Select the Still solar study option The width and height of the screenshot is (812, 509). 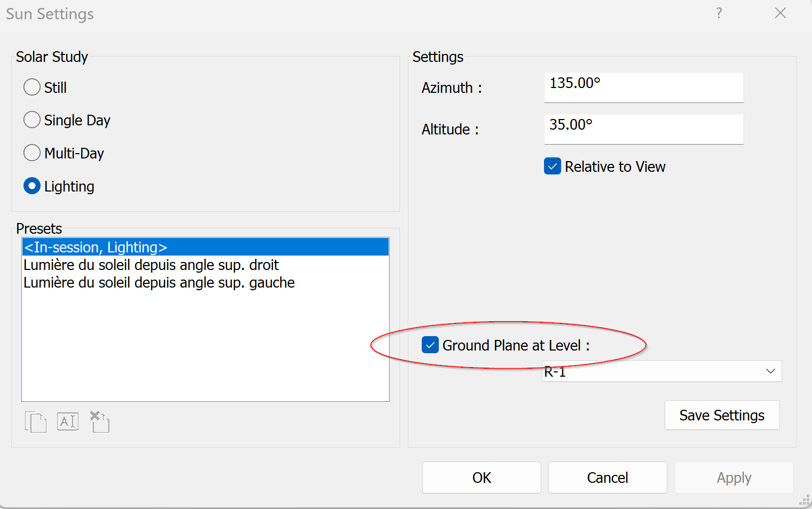[x=31, y=86]
